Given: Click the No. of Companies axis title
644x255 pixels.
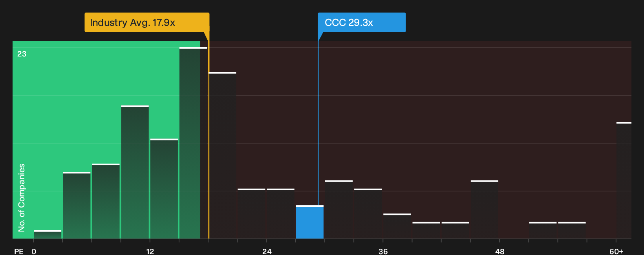Looking at the screenshot, I should (x=22, y=198).
